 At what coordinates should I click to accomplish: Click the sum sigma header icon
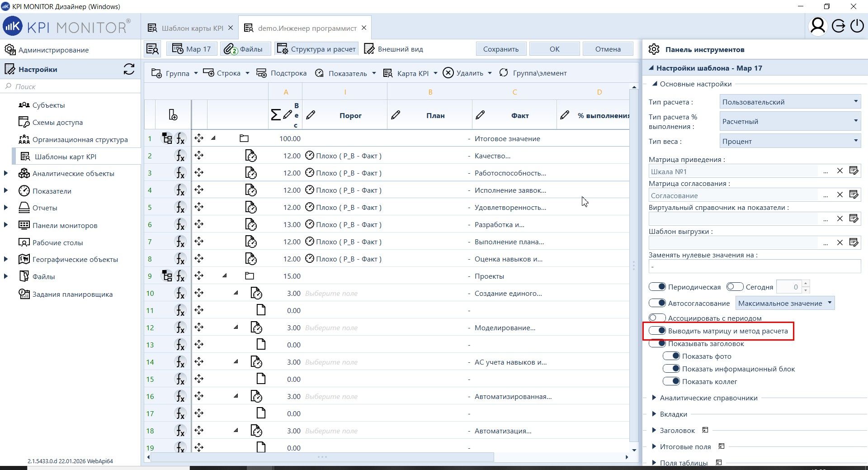275,115
